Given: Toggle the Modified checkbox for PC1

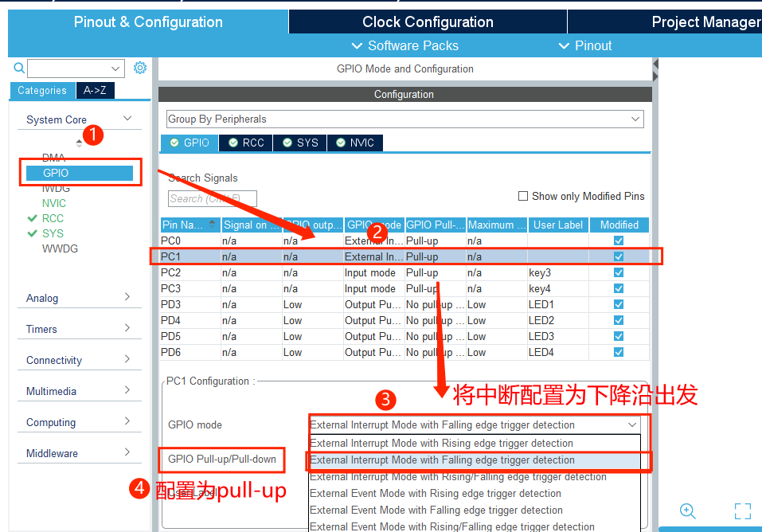Looking at the screenshot, I should point(619,256).
